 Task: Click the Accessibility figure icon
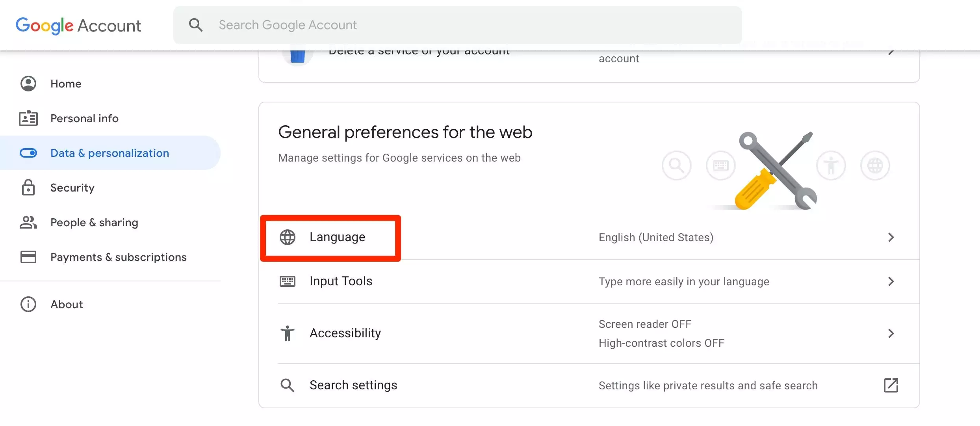point(288,333)
